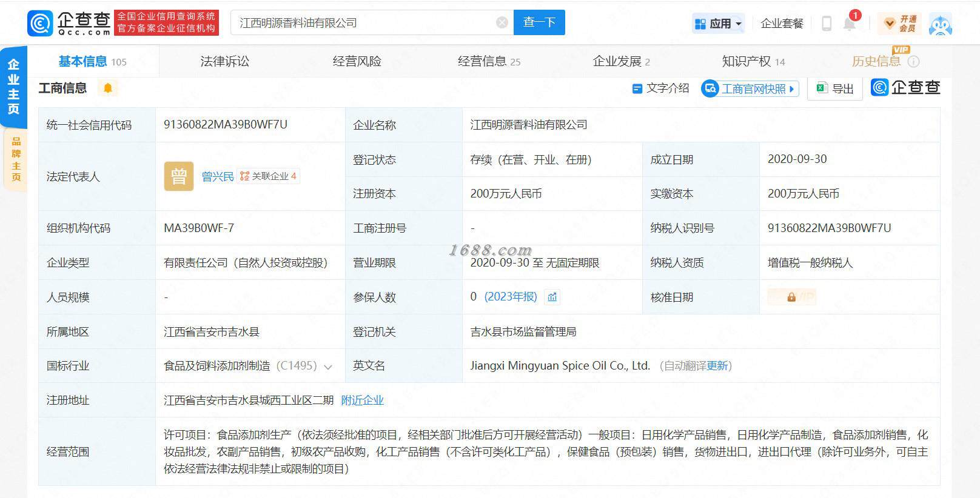Image resolution: width=980 pixels, height=498 pixels.
Task: View 关联企业 4 related companies
Action: pos(268,176)
